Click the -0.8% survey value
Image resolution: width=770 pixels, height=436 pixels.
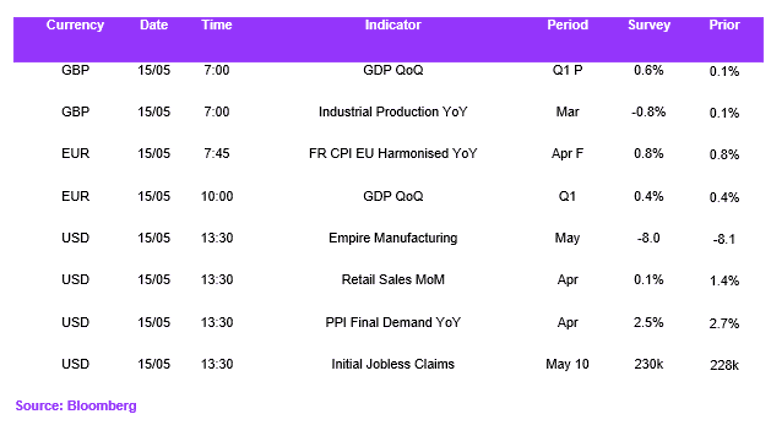point(649,112)
